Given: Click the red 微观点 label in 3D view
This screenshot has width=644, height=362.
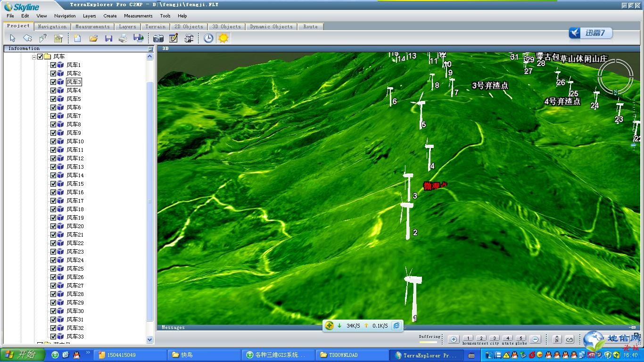Looking at the screenshot, I should 435,186.
